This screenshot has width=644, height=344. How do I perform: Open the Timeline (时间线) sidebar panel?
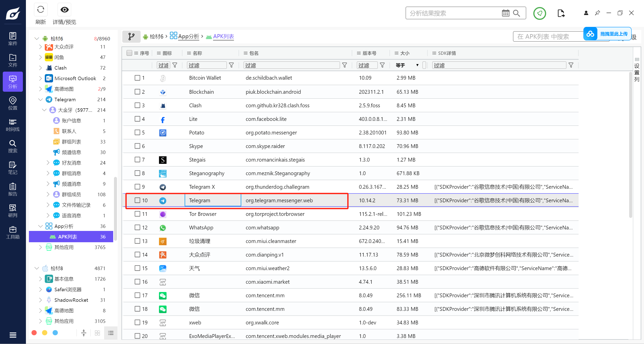click(13, 125)
